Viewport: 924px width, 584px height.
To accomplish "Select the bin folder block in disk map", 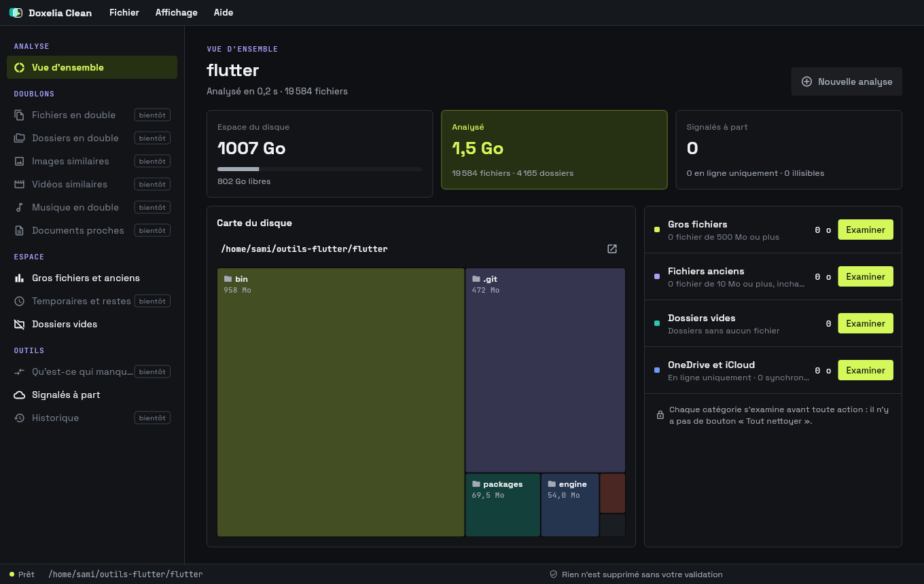I will 340,402.
